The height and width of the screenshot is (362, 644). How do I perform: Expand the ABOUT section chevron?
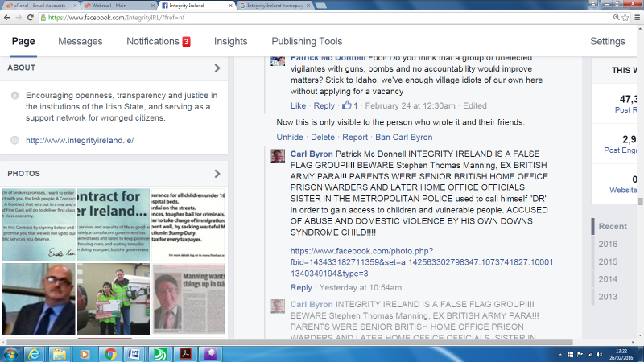(x=217, y=68)
